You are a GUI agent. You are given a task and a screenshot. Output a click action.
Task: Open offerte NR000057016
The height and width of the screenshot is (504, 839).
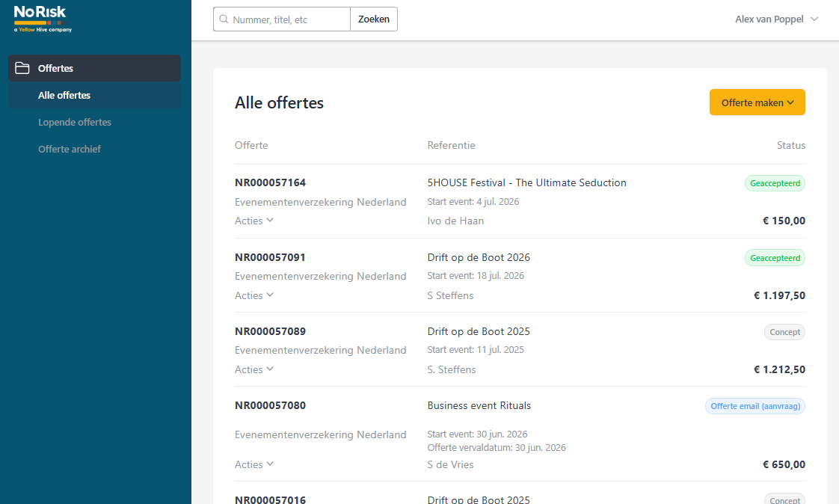[x=270, y=500]
